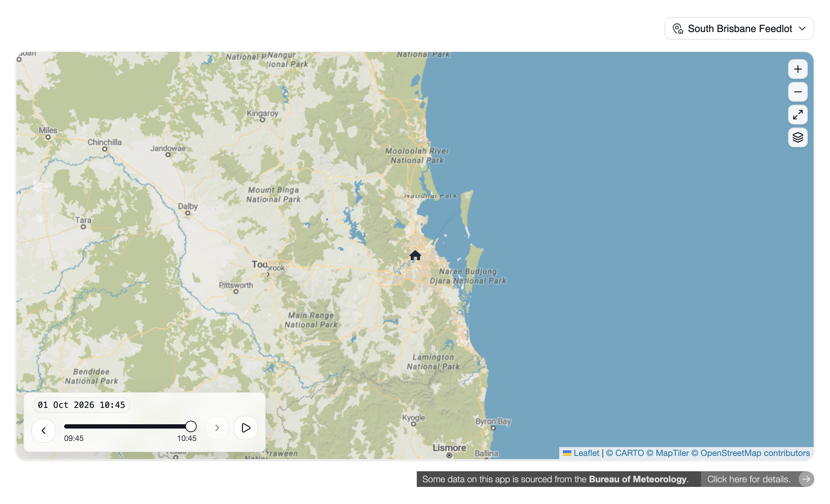Click the Mount Binga National Park label

tap(273, 195)
